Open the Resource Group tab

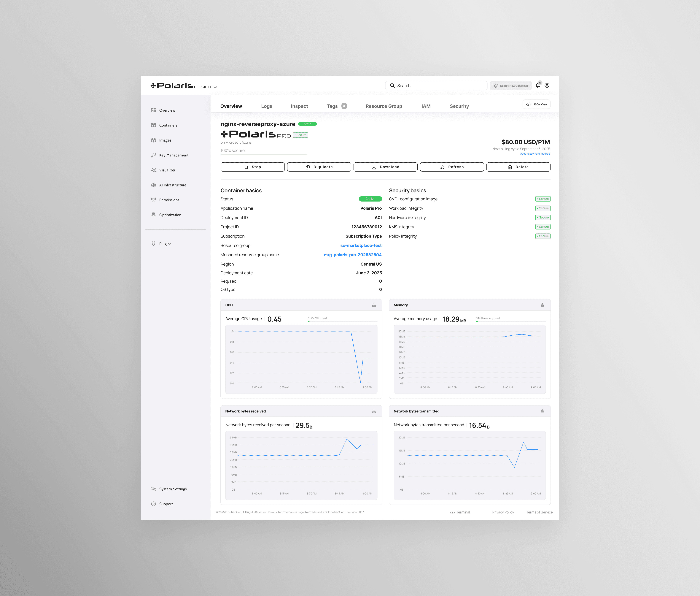click(384, 106)
